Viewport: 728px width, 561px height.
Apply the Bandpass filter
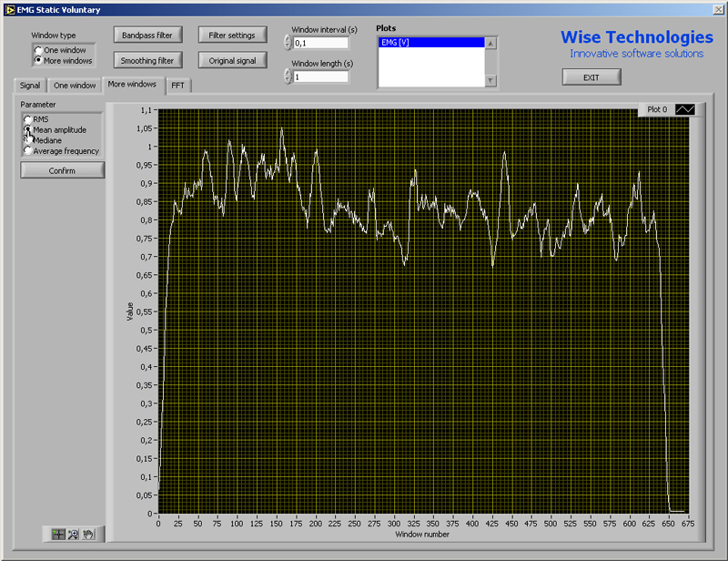pyautogui.click(x=147, y=36)
